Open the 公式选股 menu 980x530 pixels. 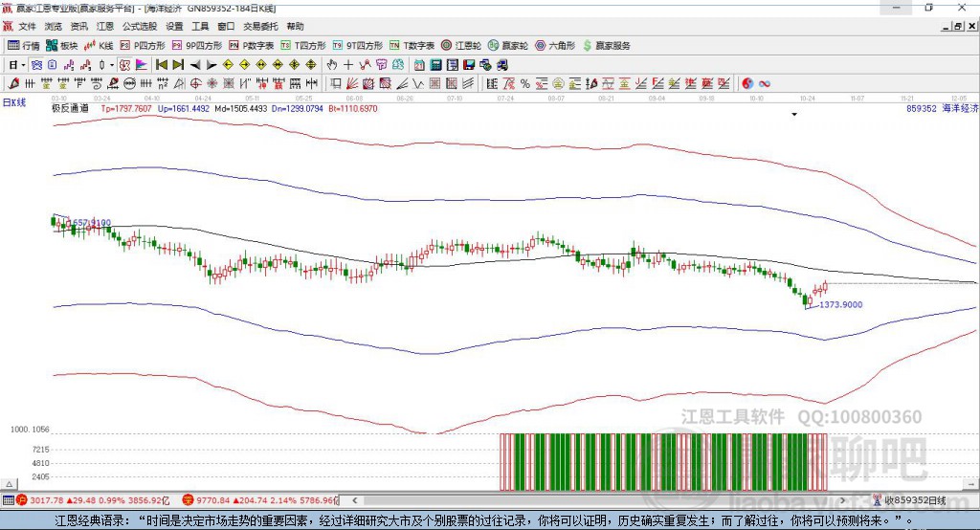click(x=139, y=26)
